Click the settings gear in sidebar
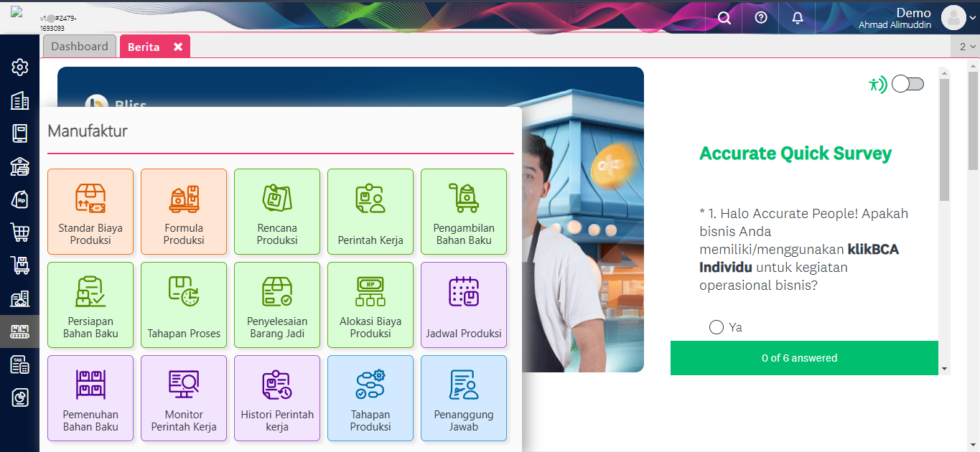The height and width of the screenshot is (452, 980). click(x=20, y=67)
